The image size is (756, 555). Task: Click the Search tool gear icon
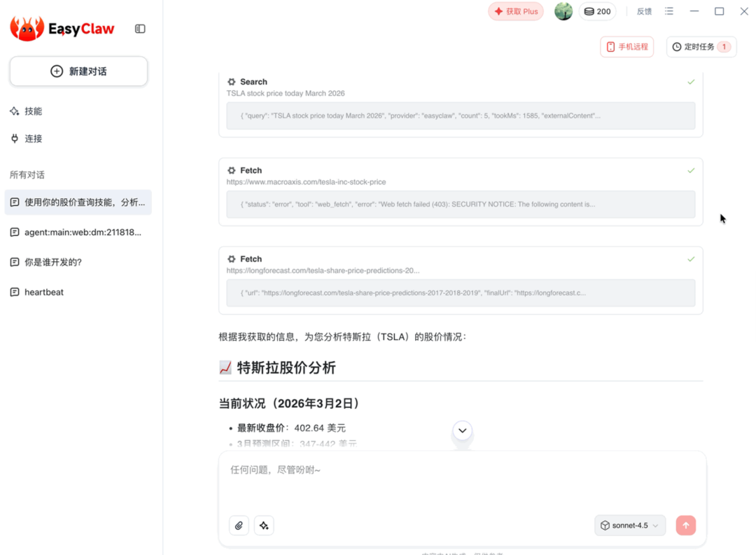click(232, 82)
